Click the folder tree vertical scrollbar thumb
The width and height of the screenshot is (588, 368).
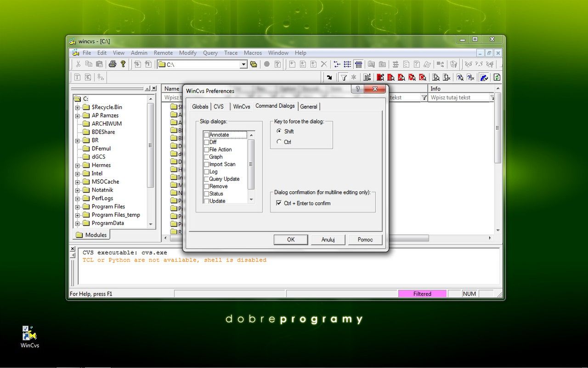click(151, 145)
